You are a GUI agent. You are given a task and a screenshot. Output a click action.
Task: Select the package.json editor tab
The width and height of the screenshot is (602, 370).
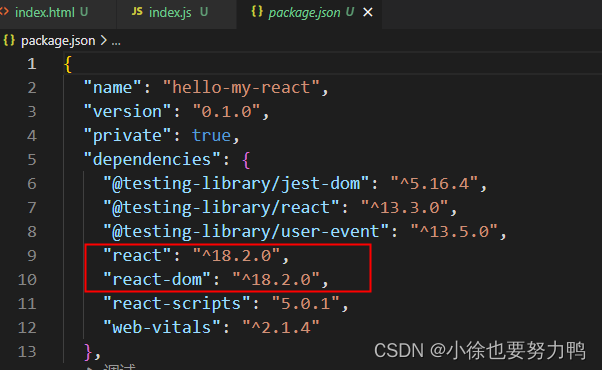point(309,13)
